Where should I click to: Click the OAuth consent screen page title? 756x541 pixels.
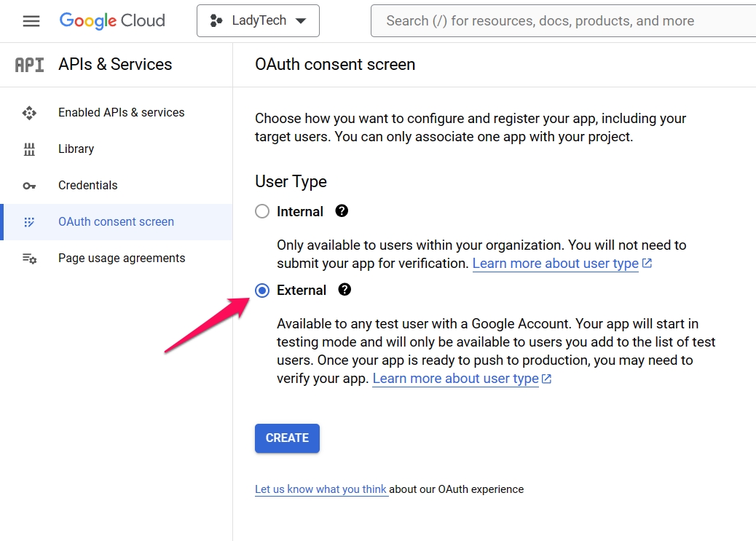tap(335, 65)
